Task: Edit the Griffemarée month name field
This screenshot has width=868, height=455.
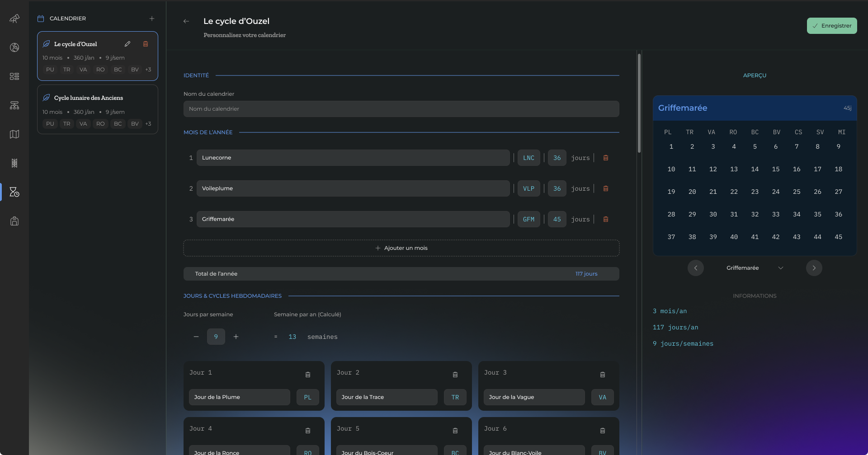Action: (353, 219)
